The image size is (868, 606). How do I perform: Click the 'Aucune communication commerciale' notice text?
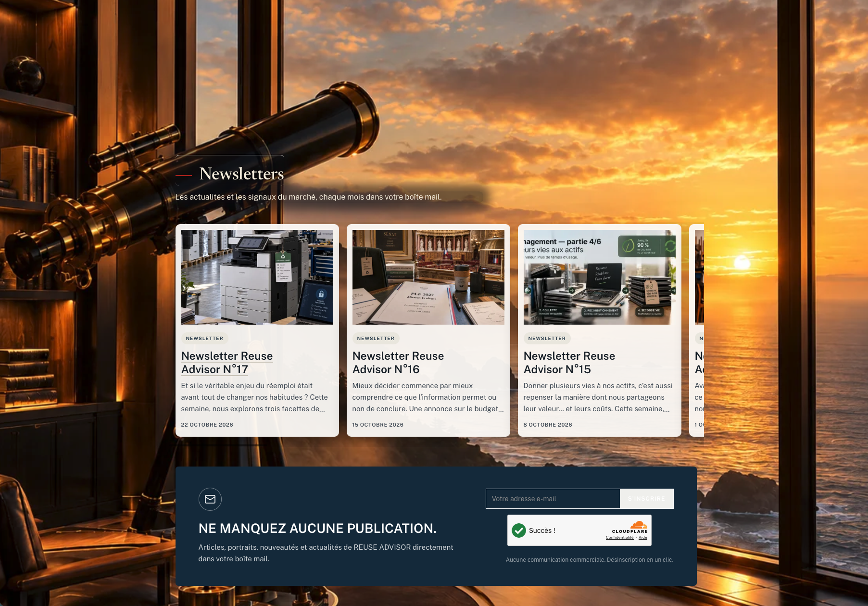click(x=590, y=560)
